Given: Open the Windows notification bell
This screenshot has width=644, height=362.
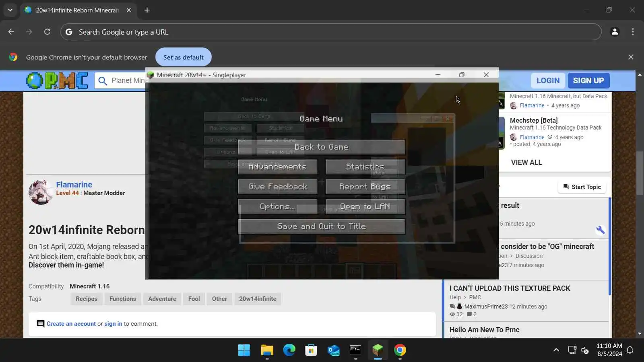Looking at the screenshot, I should coord(630,350).
